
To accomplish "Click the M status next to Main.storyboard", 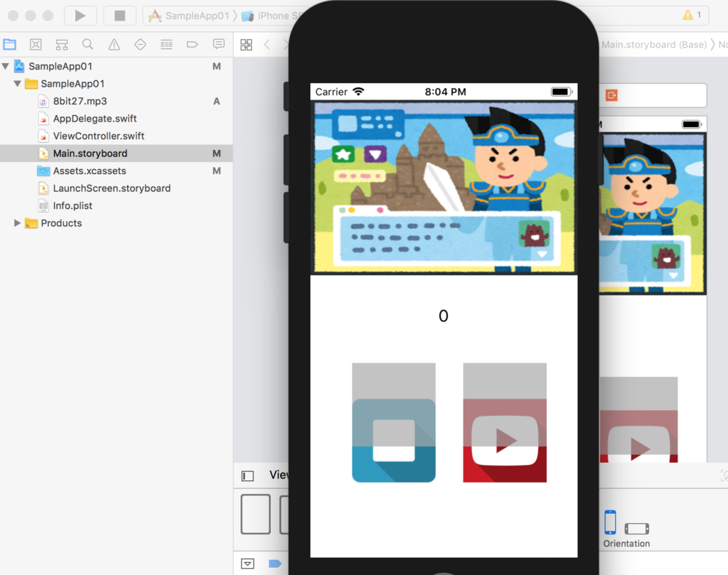I will [216, 154].
